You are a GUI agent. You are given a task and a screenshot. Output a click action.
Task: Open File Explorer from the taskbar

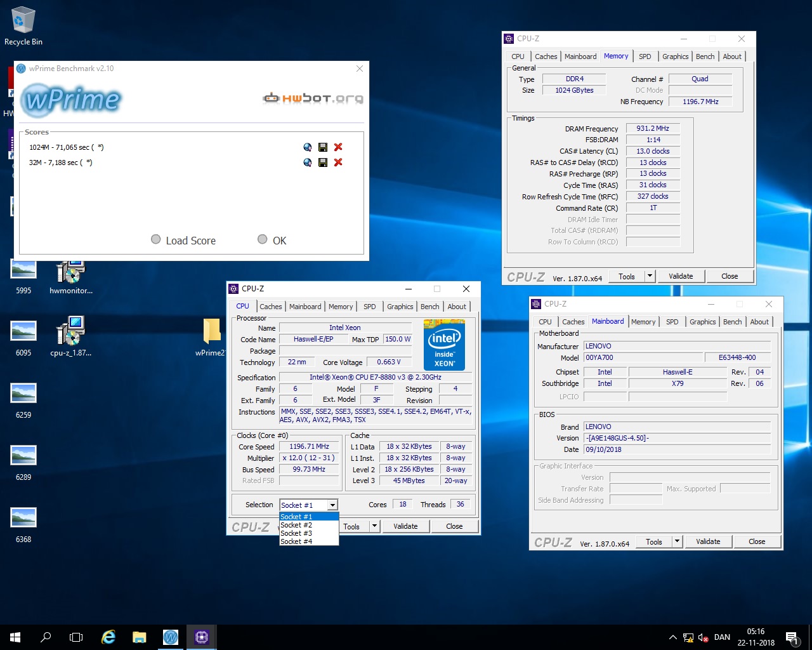[139, 637]
